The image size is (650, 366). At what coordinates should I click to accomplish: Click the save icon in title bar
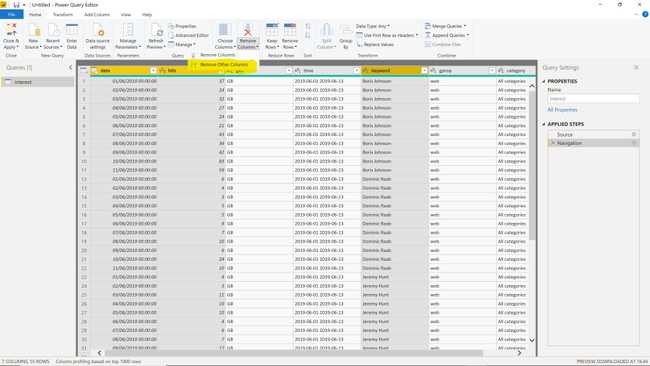(17, 5)
